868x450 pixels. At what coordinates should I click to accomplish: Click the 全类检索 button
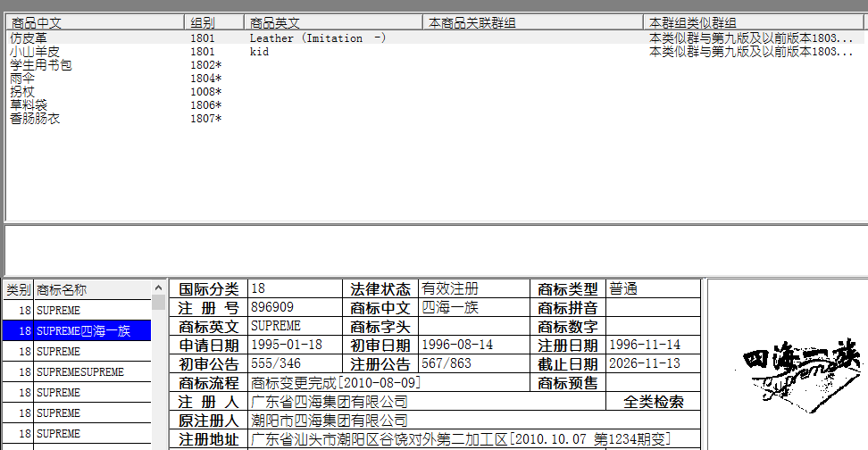pyautogui.click(x=653, y=401)
